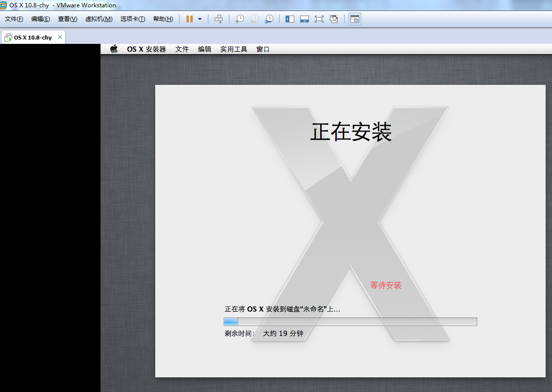Open the 编辑(E) menu in VMware
The image size is (552, 392).
pos(41,19)
